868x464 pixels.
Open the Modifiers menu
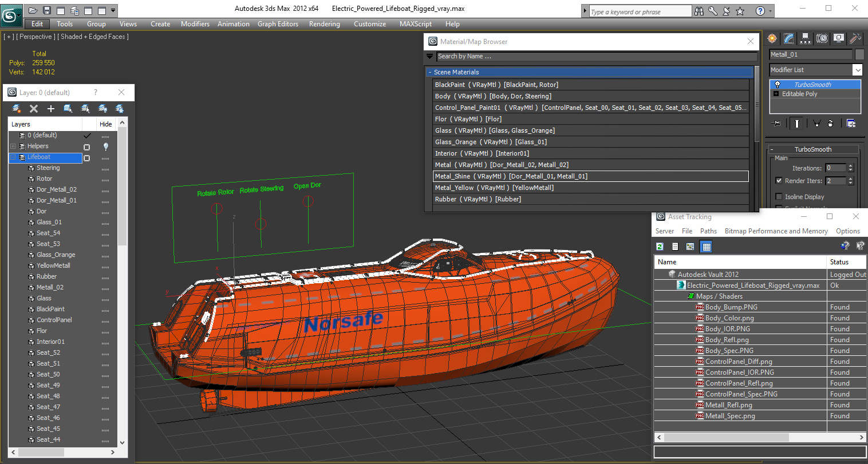[195, 24]
